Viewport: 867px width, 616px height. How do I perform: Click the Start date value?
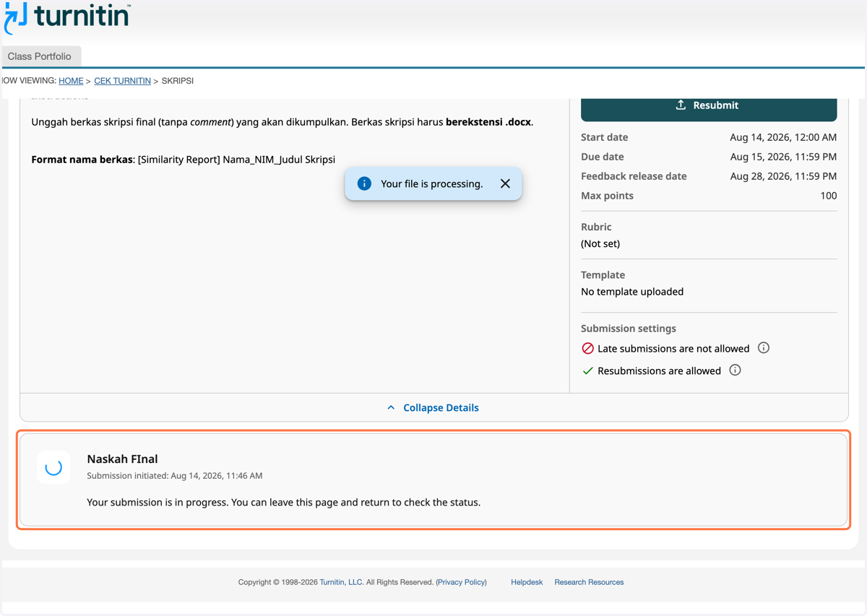click(x=783, y=137)
